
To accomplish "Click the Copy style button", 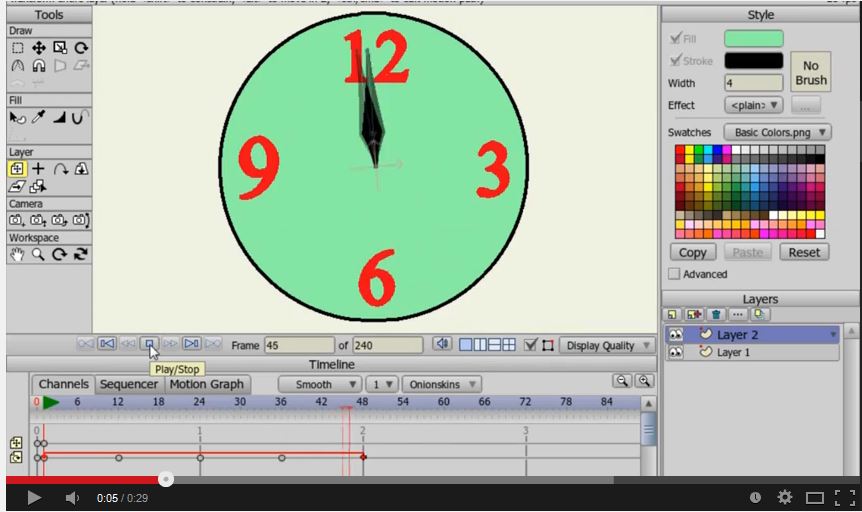I will 693,252.
